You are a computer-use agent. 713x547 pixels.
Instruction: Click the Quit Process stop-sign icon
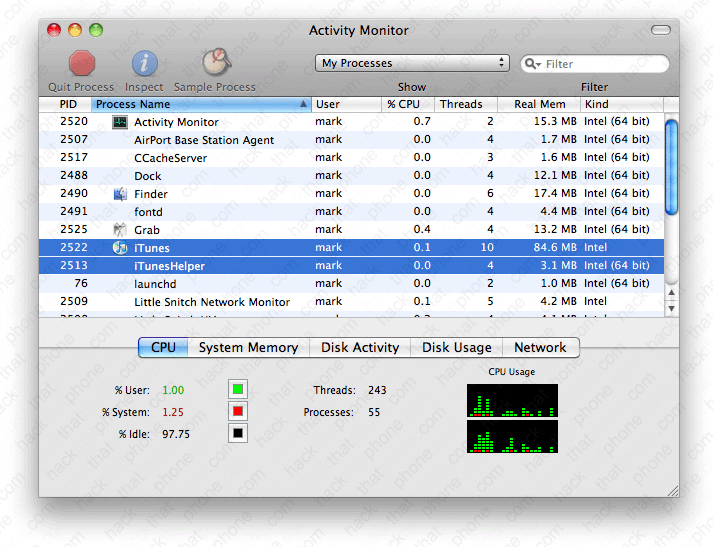click(81, 63)
